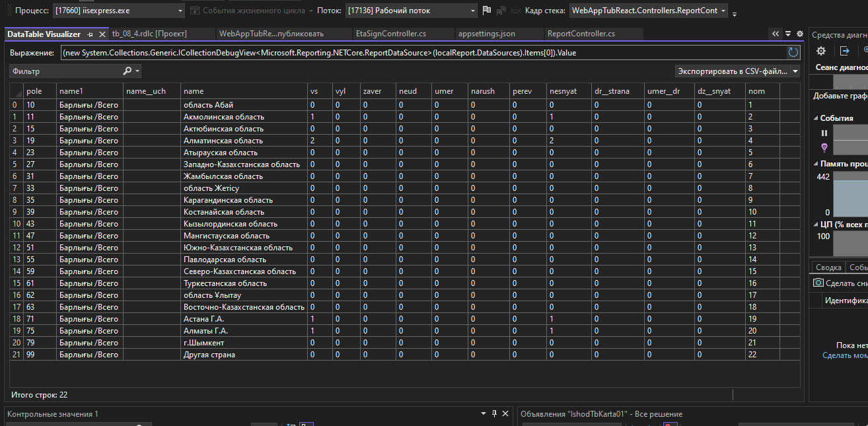Switch to the appsettings.json tab
This screenshot has width=868, height=426.
point(486,34)
